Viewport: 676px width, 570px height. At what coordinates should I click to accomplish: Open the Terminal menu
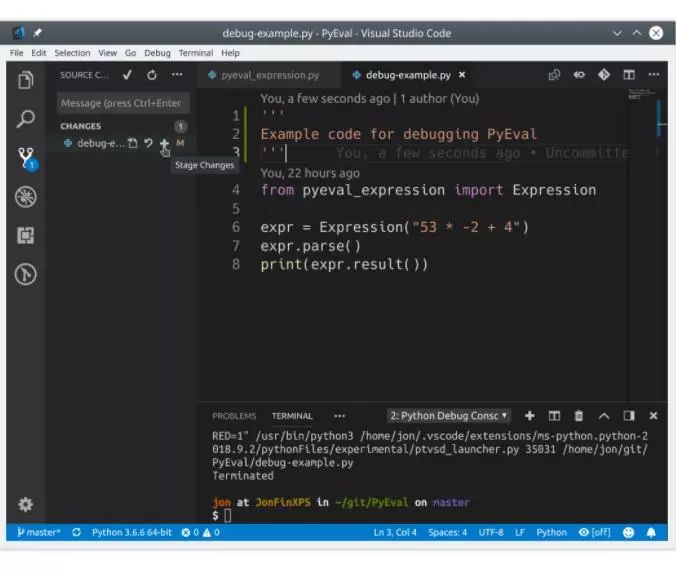point(196,53)
